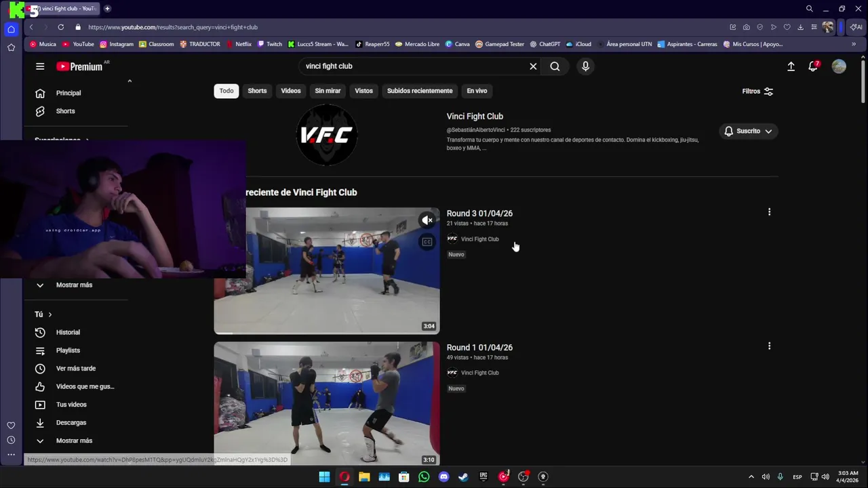Open browser downloads icon in toolbar
This screenshot has width=868, height=488.
(x=800, y=27)
